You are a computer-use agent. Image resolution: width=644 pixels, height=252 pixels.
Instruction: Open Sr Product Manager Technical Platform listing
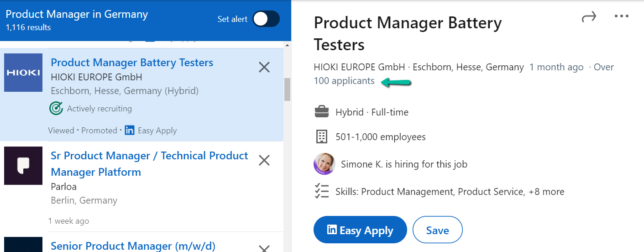pos(150,164)
